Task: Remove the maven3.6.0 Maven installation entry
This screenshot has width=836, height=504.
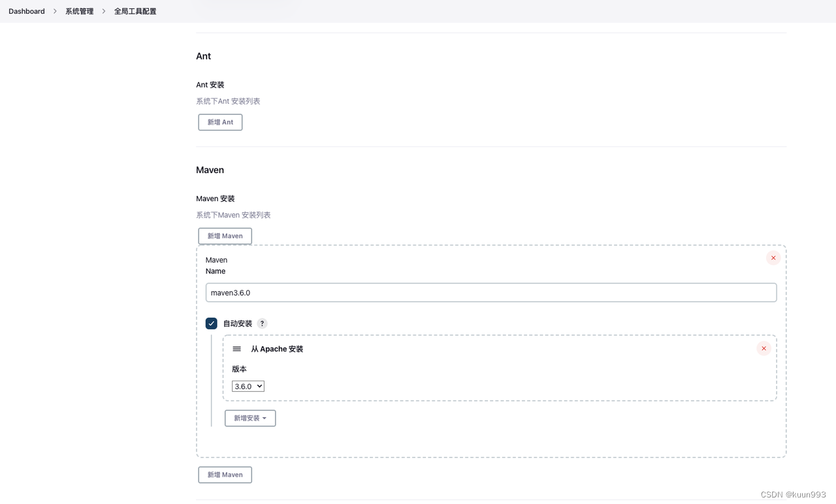Action: pyautogui.click(x=773, y=258)
